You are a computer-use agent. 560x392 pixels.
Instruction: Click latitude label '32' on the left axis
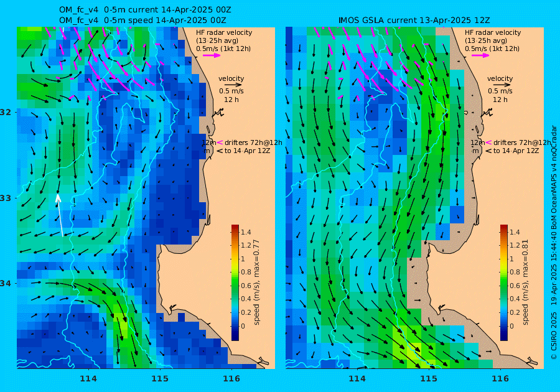click(x=6, y=112)
